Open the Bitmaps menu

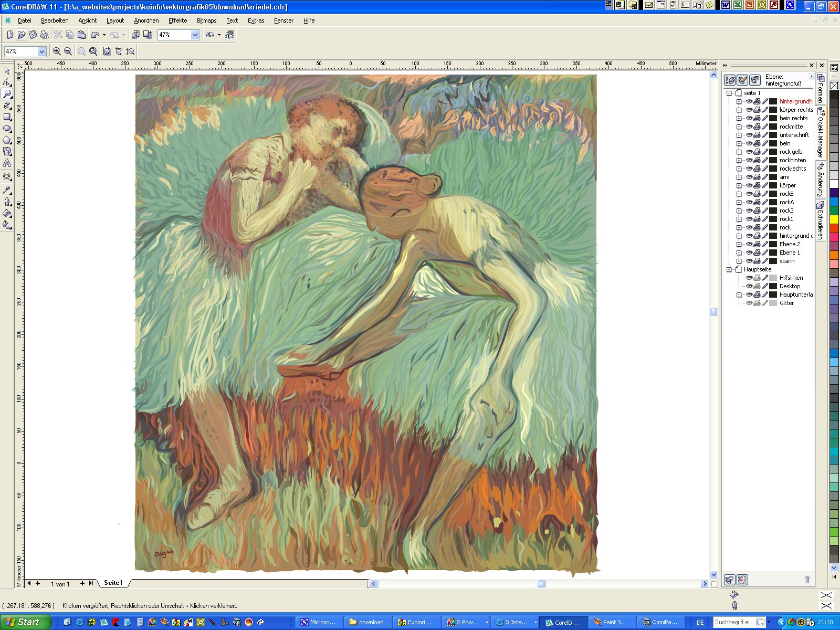coord(206,20)
